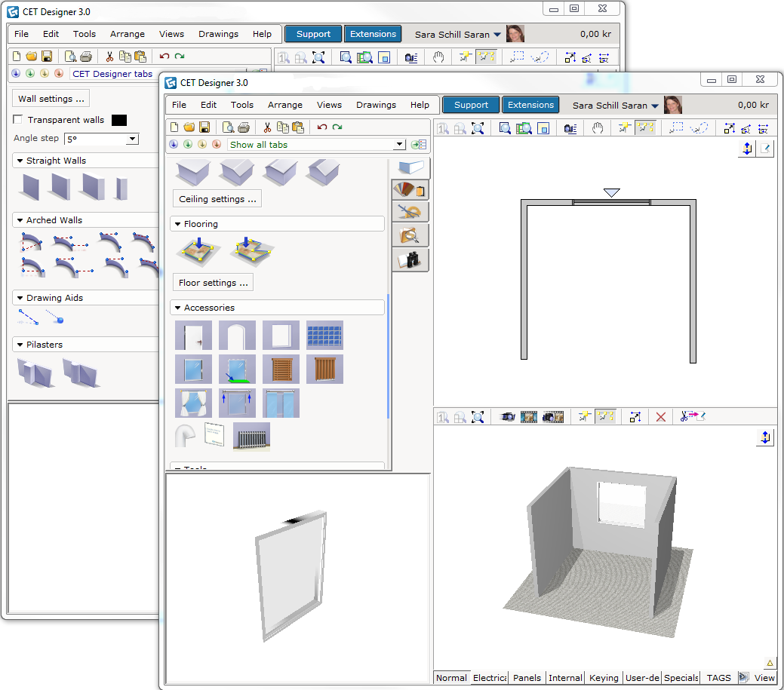
Task: Open the drawing compass side tab
Action: click(x=410, y=213)
